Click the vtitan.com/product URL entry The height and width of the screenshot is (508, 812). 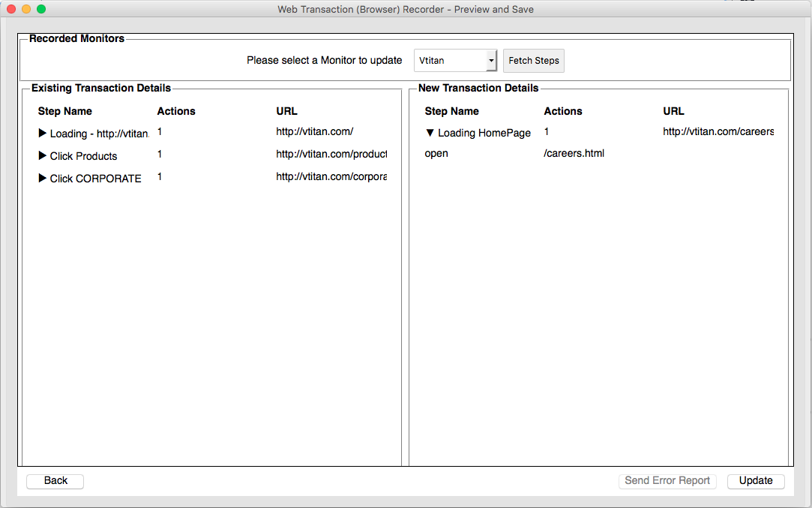(331, 154)
